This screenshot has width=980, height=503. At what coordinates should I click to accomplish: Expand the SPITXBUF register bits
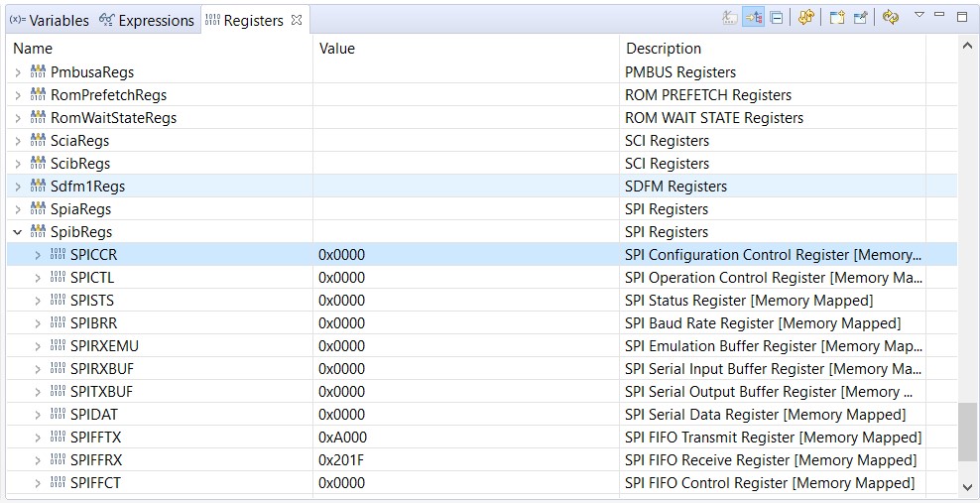tap(38, 392)
